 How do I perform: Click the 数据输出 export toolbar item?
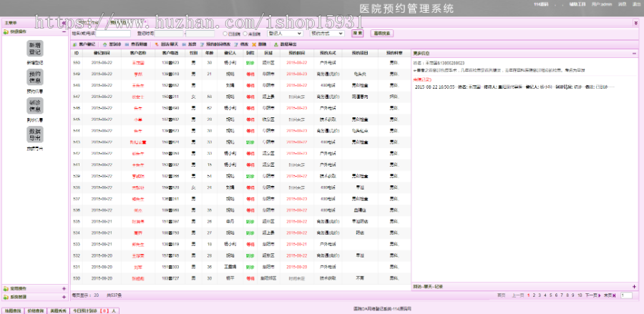point(285,44)
